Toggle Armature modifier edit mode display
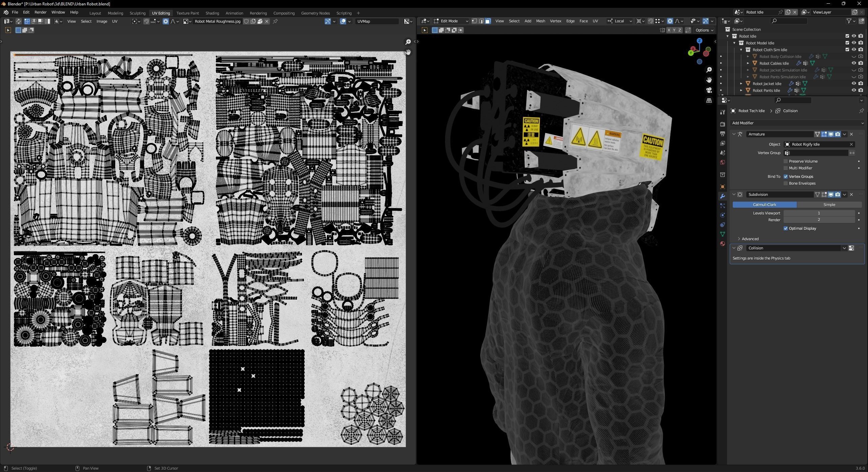The height and width of the screenshot is (472, 868). pos(824,134)
